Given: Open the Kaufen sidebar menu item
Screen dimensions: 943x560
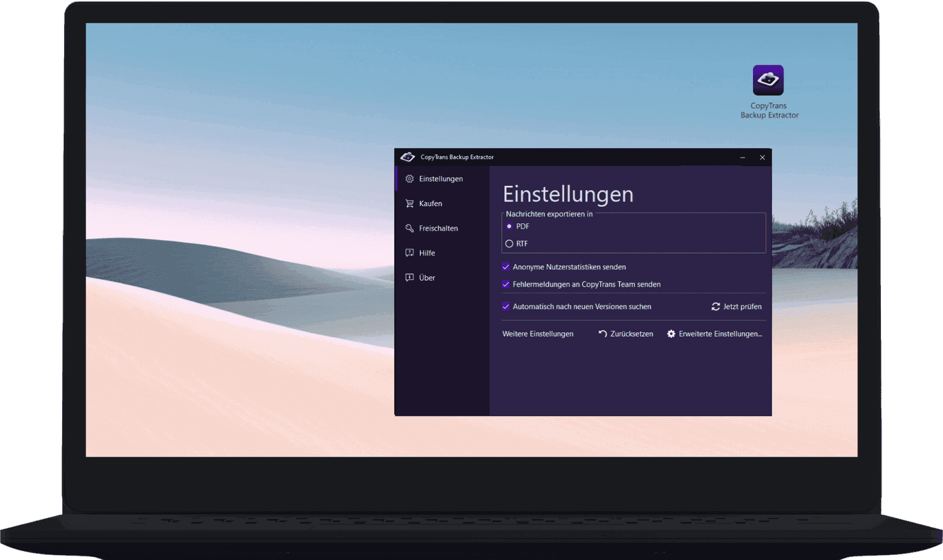Looking at the screenshot, I should pyautogui.click(x=442, y=204).
